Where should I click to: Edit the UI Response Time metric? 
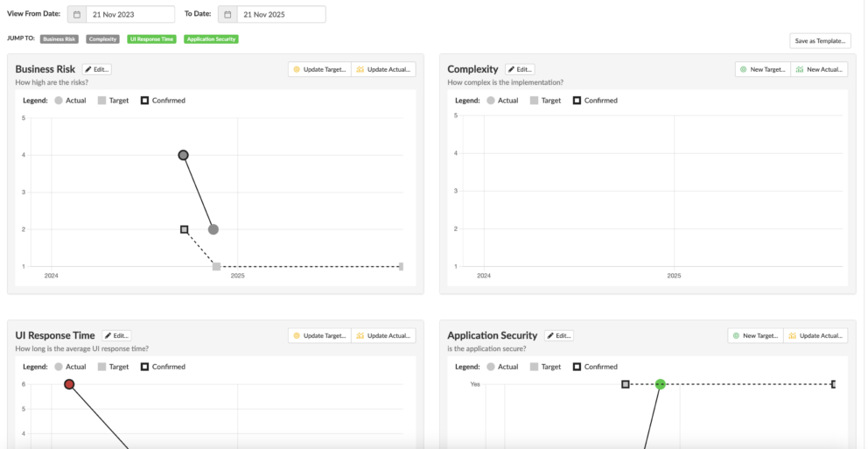click(x=116, y=335)
